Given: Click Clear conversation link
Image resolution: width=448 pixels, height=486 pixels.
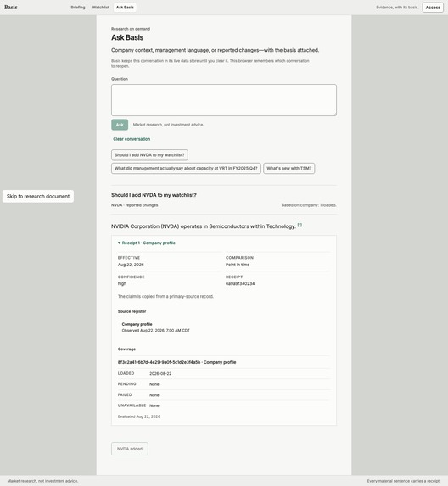Looking at the screenshot, I should pos(132,139).
